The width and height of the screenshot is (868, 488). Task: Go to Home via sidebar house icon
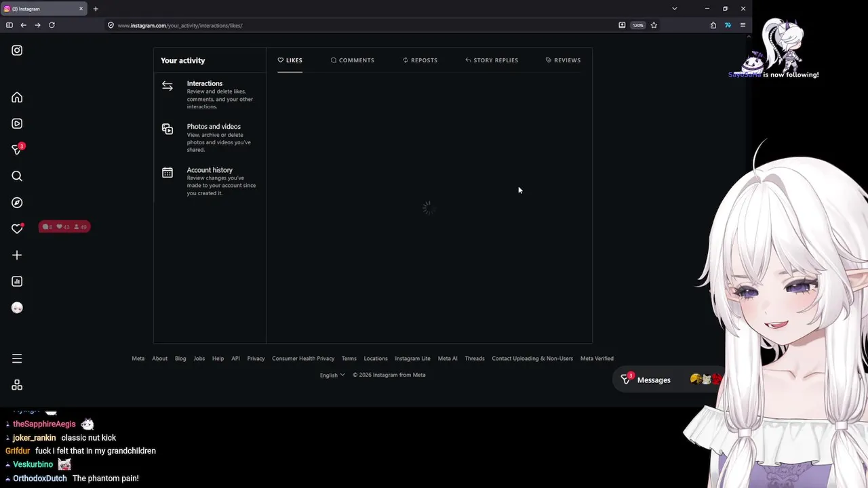(x=17, y=98)
